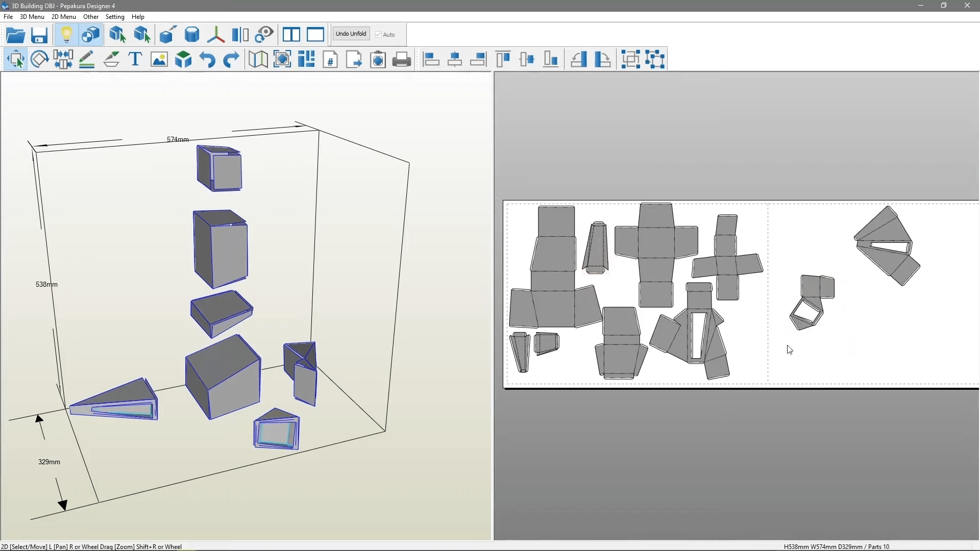This screenshot has width=980, height=551.
Task: Align selected parts to the bottom
Action: coord(551,59)
